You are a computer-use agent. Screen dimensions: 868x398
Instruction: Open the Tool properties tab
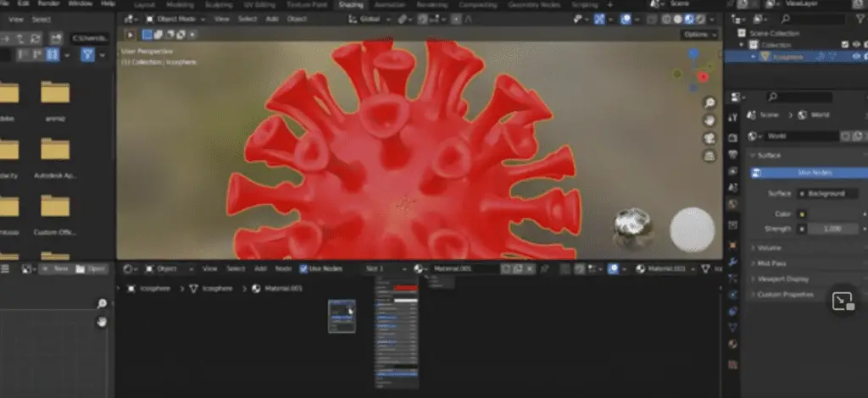click(733, 117)
